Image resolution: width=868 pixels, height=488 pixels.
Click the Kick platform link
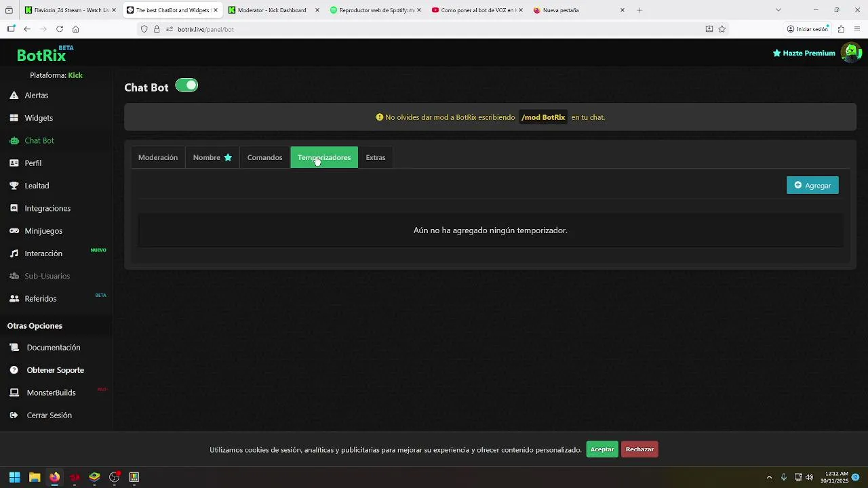click(x=75, y=75)
